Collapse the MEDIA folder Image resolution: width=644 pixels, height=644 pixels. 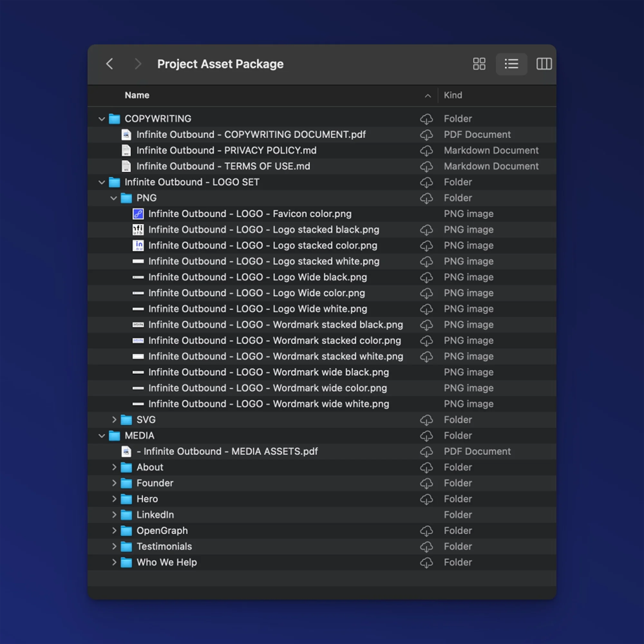102,436
